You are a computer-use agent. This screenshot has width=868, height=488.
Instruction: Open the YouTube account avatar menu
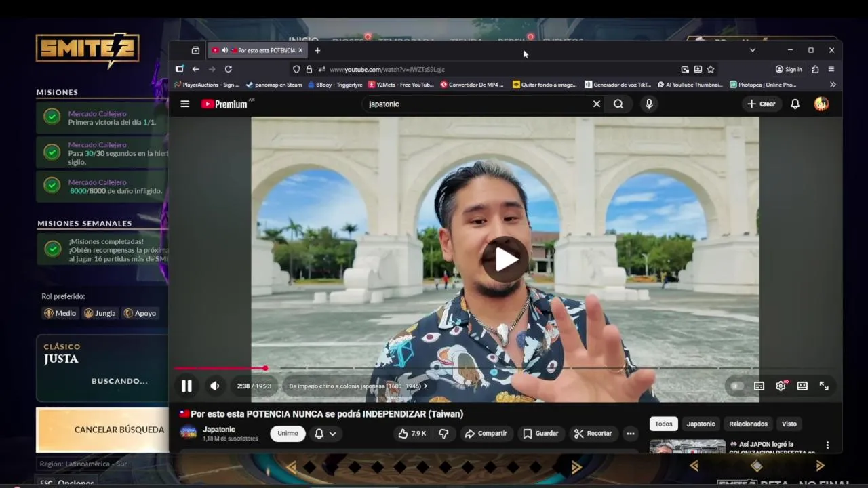[x=821, y=104]
